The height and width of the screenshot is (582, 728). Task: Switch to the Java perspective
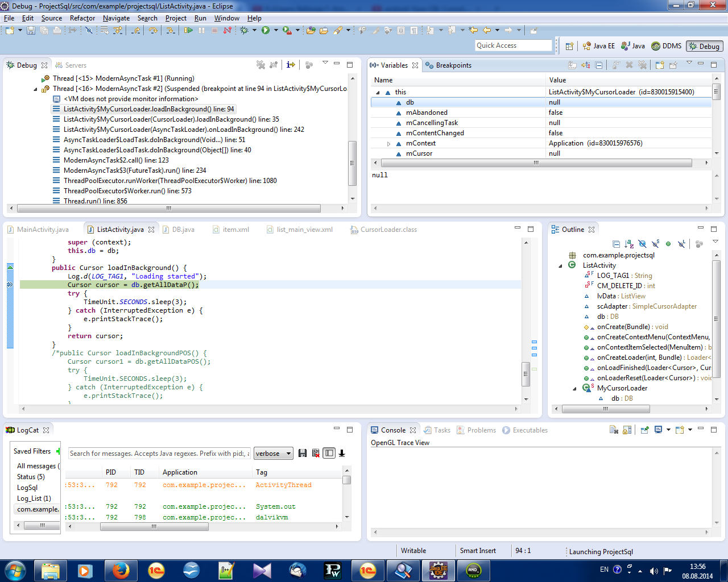pyautogui.click(x=633, y=46)
